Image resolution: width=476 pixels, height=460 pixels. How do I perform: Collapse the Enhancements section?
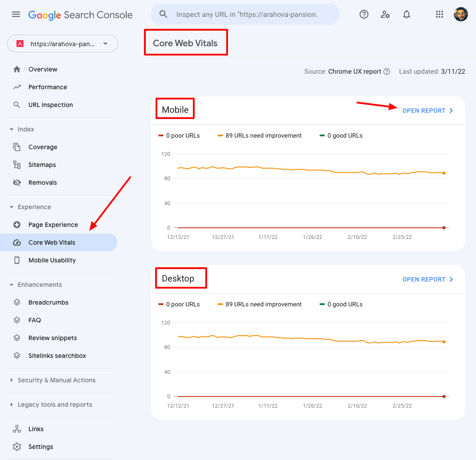point(12,285)
